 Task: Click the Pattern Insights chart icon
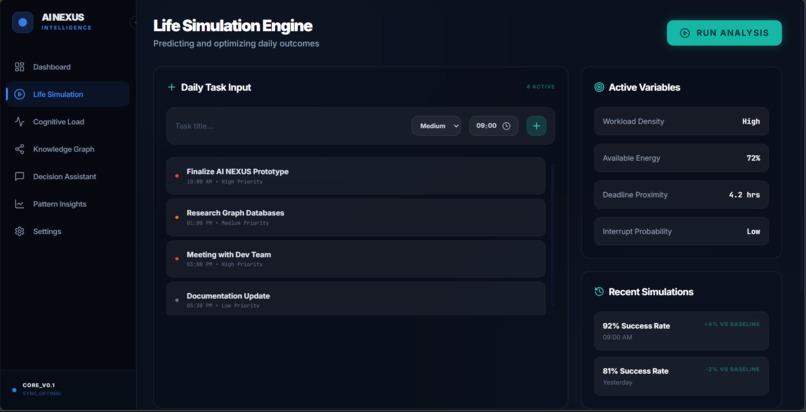point(20,204)
